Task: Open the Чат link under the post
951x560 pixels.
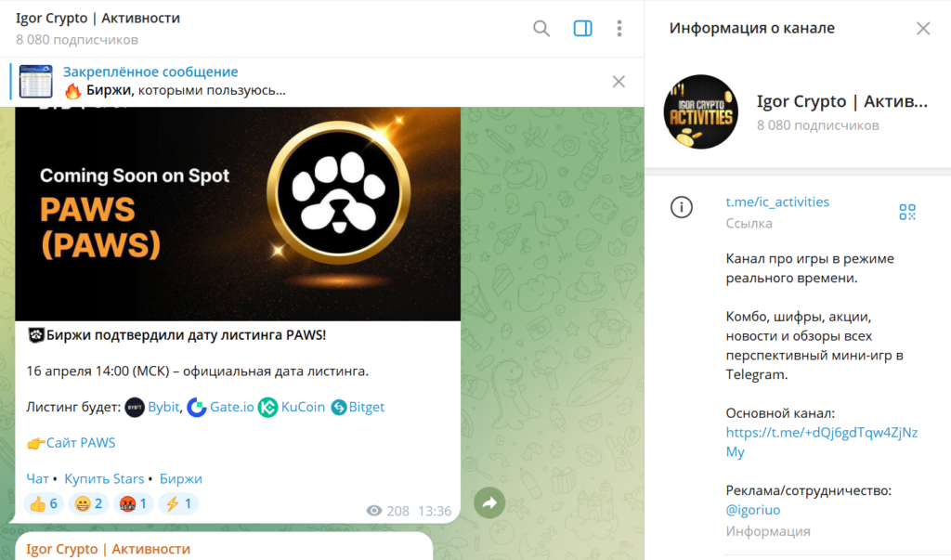Action: click(x=37, y=478)
